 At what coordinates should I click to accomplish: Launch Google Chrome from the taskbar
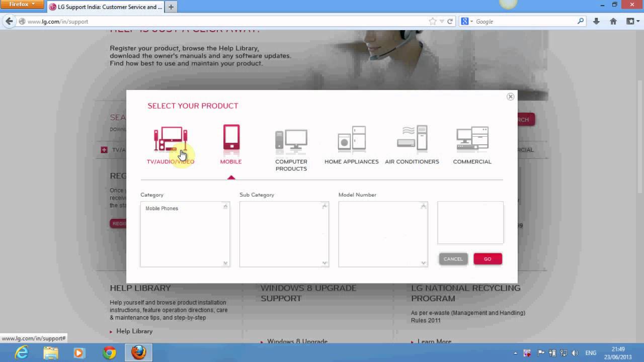[109, 353]
